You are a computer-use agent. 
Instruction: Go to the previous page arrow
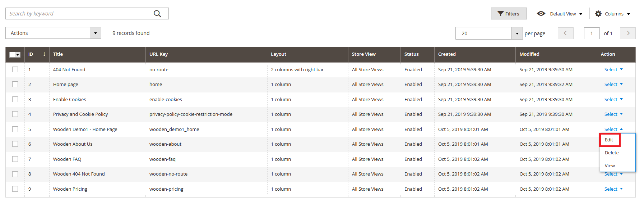pyautogui.click(x=565, y=33)
